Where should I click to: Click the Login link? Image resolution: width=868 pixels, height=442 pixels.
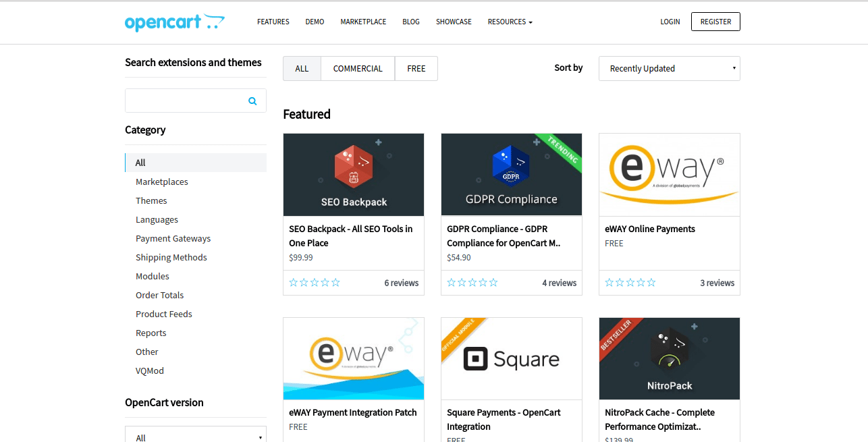point(670,22)
